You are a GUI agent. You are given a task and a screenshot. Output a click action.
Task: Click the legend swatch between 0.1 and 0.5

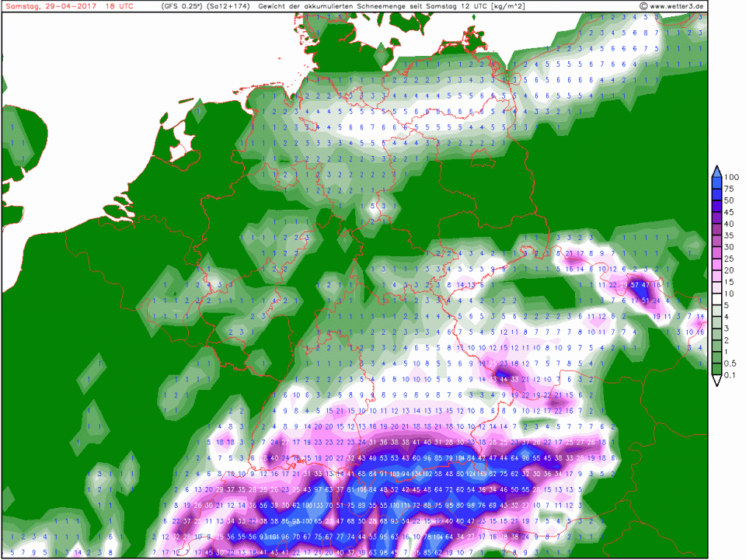[x=716, y=369]
